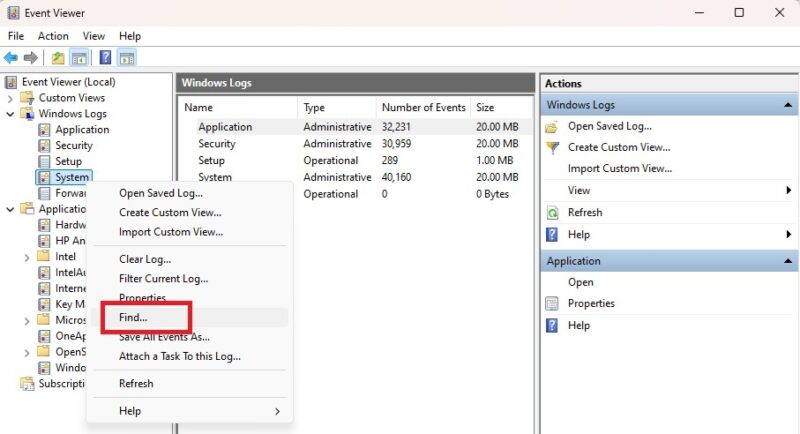Screen dimensions: 800x434
Task: Click the Help toolbar icon
Action: [x=105, y=57]
